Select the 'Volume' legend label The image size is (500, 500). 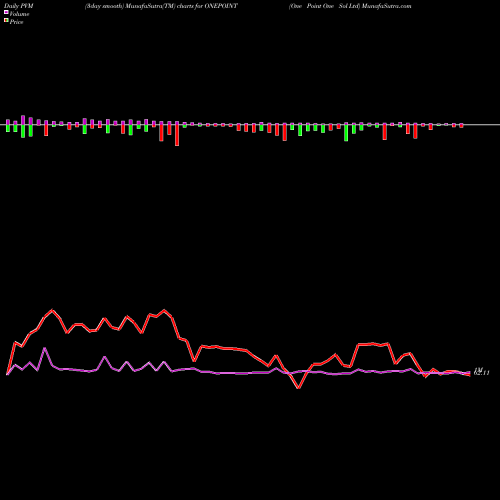[19, 14]
